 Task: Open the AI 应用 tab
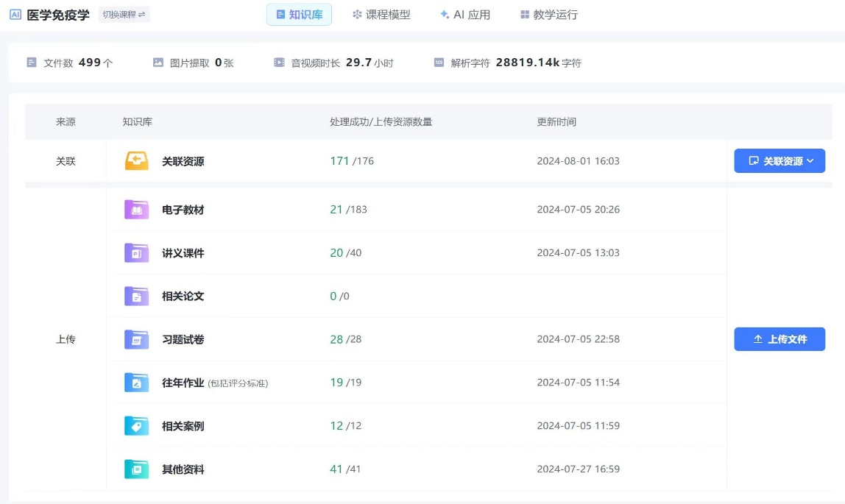coord(464,15)
